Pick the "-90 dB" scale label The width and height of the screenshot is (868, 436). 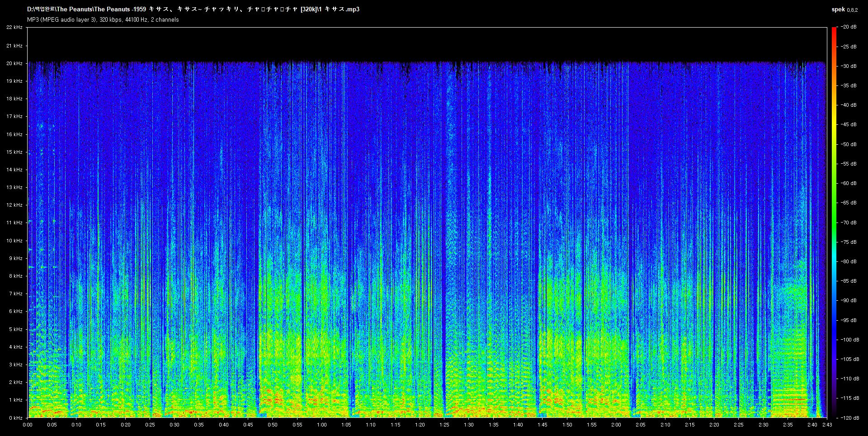(x=849, y=300)
